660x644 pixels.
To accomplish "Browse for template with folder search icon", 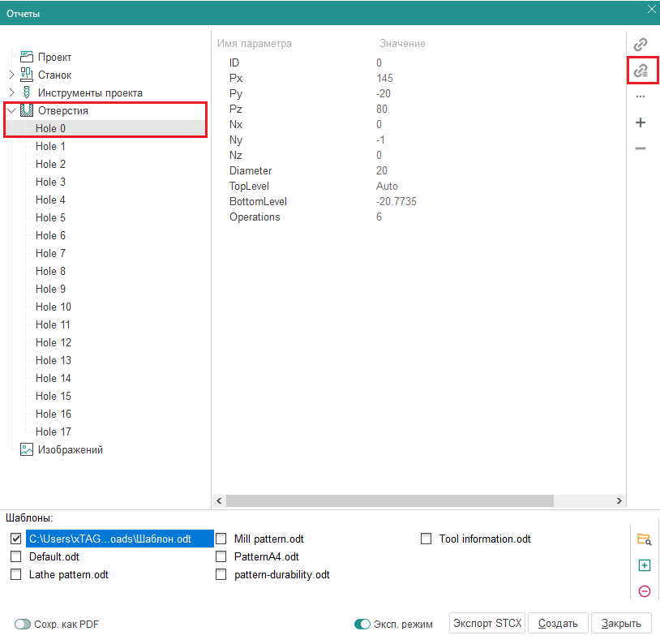I will click(x=645, y=539).
